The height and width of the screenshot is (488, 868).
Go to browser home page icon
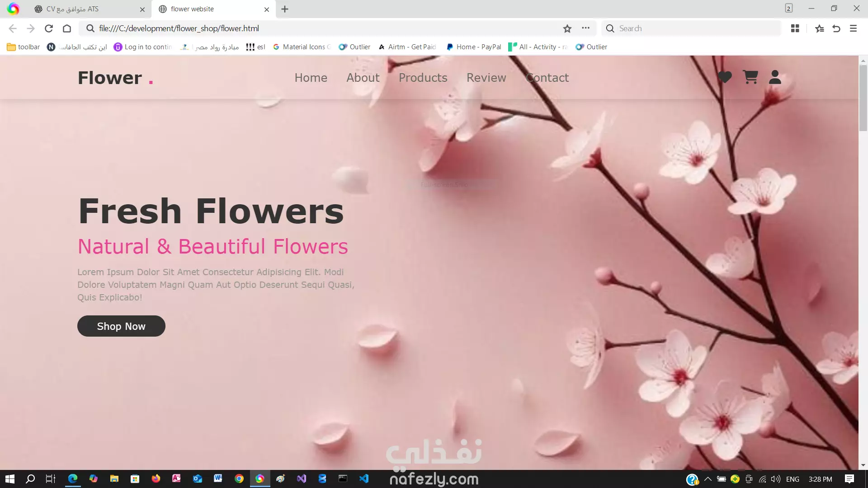67,28
